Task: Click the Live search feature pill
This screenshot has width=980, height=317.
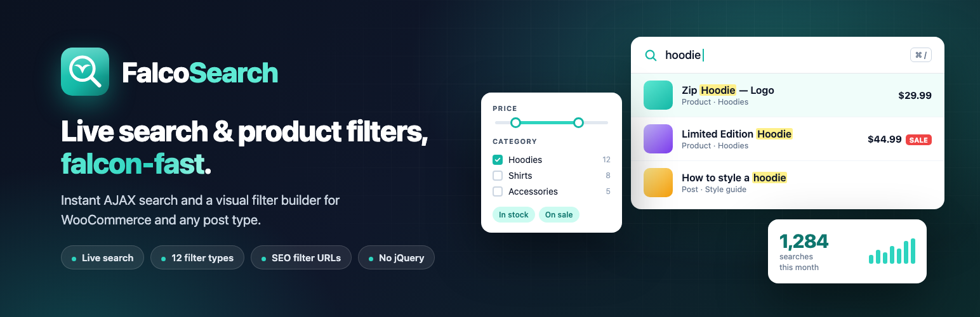Action: tap(102, 258)
